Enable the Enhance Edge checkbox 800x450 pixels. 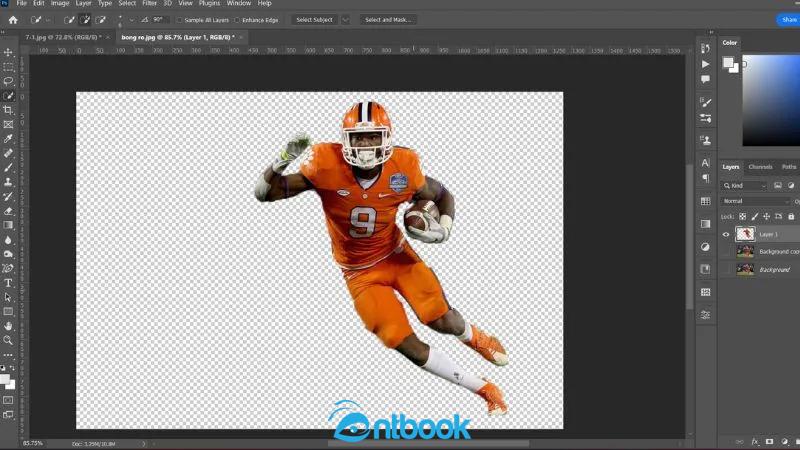click(x=236, y=20)
